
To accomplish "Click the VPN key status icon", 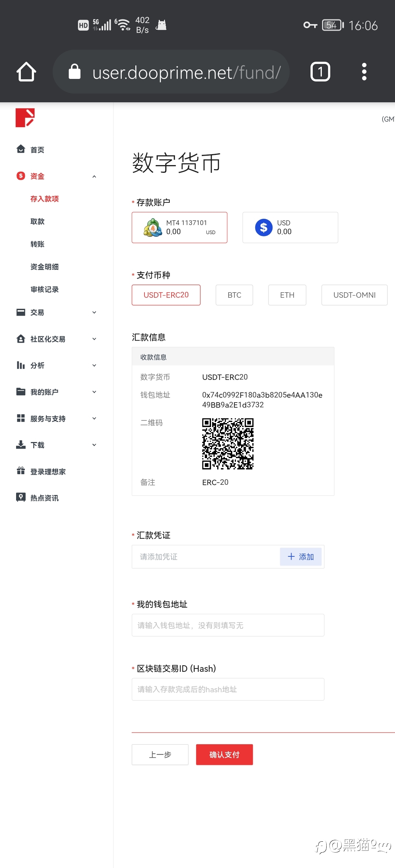I will coord(310,25).
